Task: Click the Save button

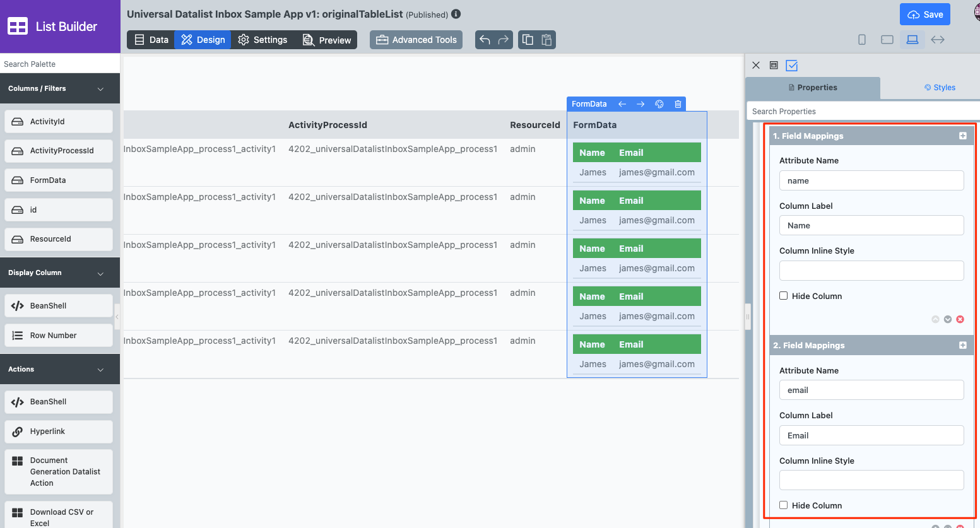Action: (x=925, y=15)
